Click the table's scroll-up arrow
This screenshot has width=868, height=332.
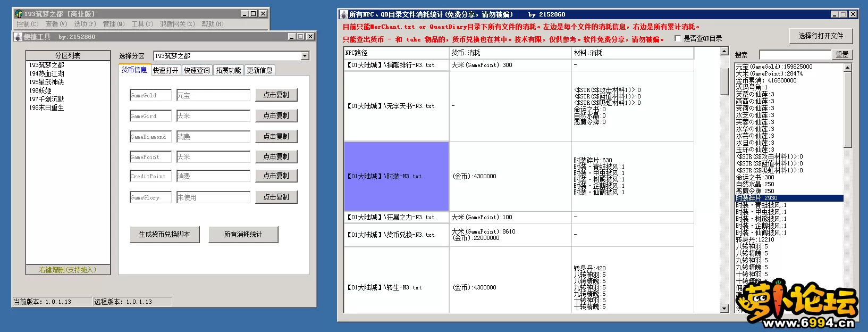point(724,51)
